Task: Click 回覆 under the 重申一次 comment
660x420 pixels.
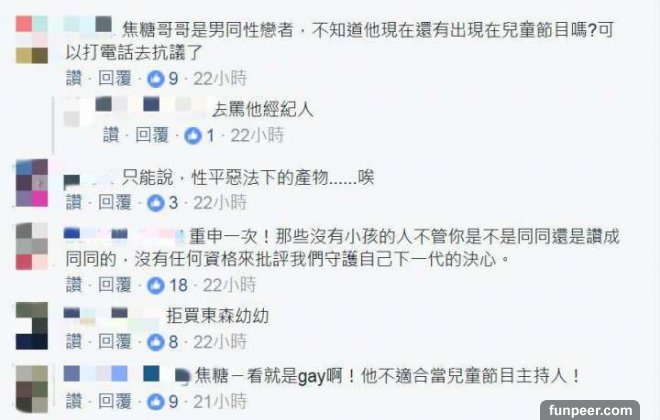Action: click(115, 285)
